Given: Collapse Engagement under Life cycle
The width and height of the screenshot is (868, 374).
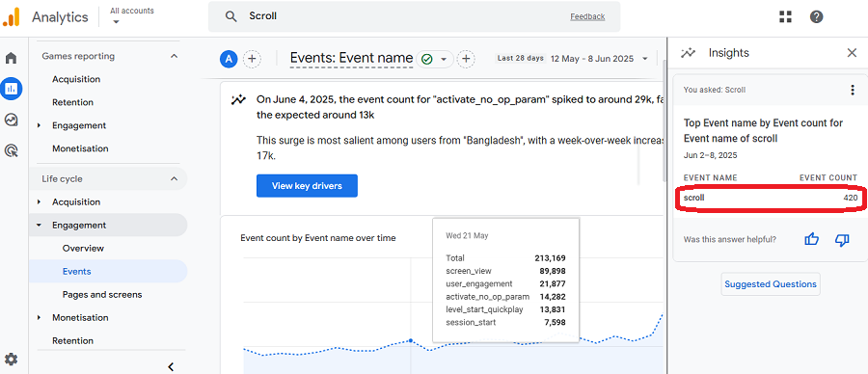Looking at the screenshot, I should (x=40, y=226).
